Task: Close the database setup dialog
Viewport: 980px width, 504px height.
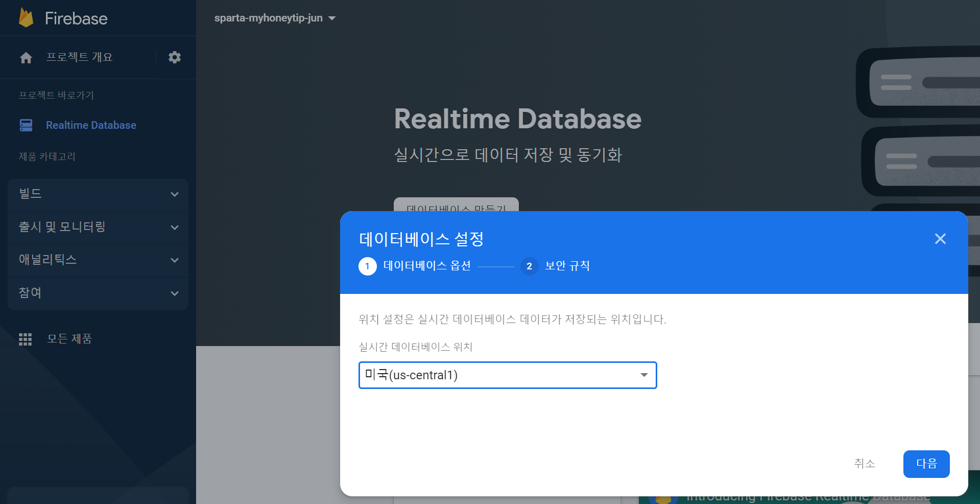Action: pos(940,239)
